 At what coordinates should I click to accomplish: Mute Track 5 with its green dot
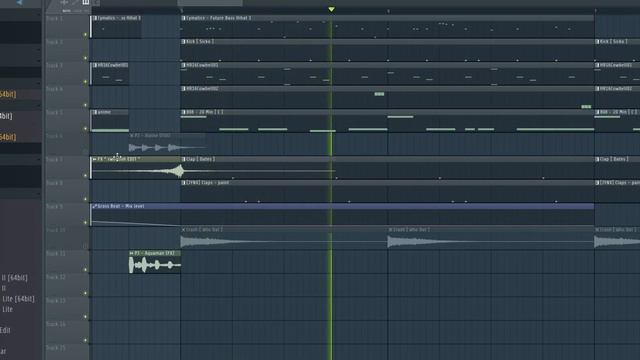point(85,129)
